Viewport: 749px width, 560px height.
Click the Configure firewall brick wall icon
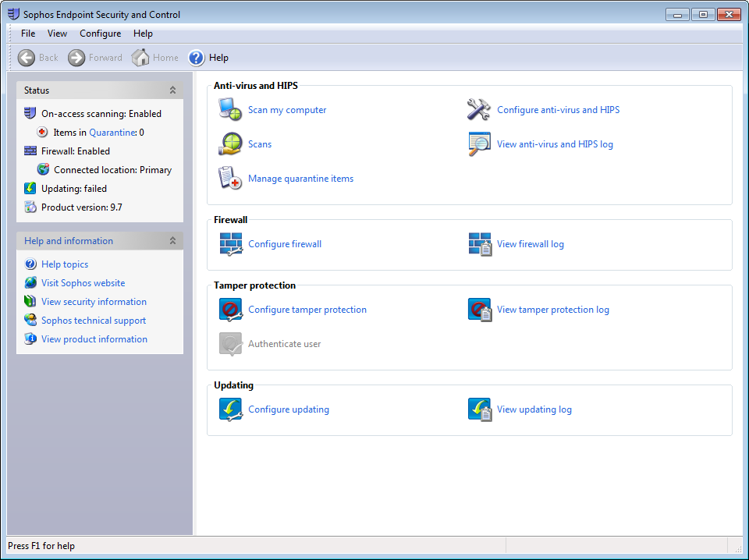tap(230, 244)
